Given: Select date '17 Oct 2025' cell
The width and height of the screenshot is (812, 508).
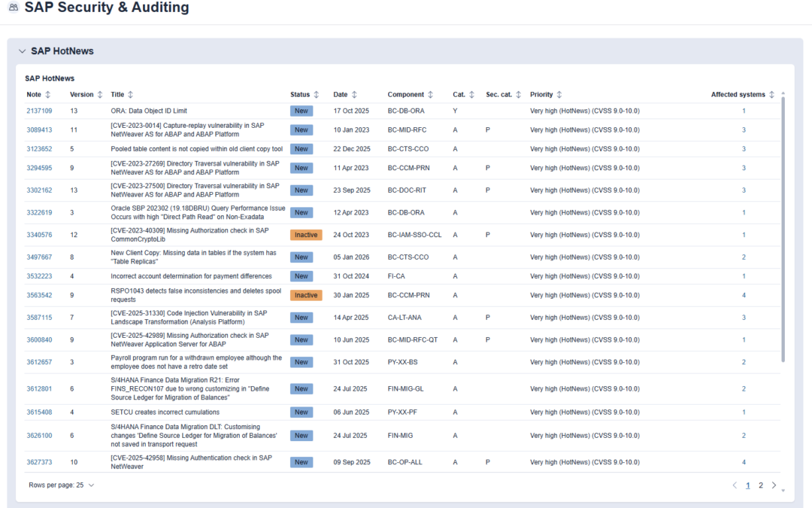Looking at the screenshot, I should [351, 111].
